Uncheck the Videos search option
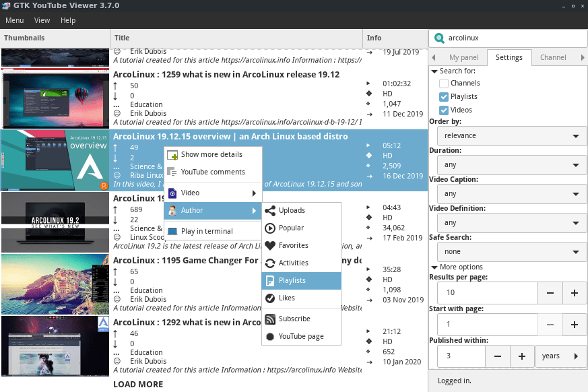Image resolution: width=588 pixels, height=392 pixels. [444, 110]
